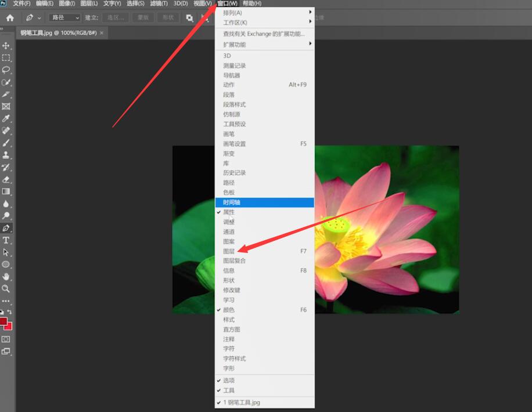Screen dimensions: 532x412
Task: Select the Spot Healing Brush tool
Action: pos(6,131)
